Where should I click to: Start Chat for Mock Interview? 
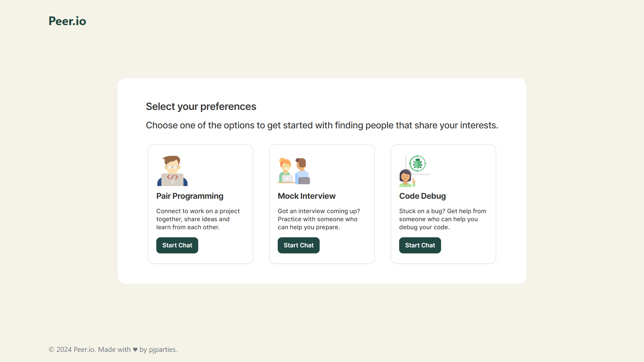[x=299, y=245]
